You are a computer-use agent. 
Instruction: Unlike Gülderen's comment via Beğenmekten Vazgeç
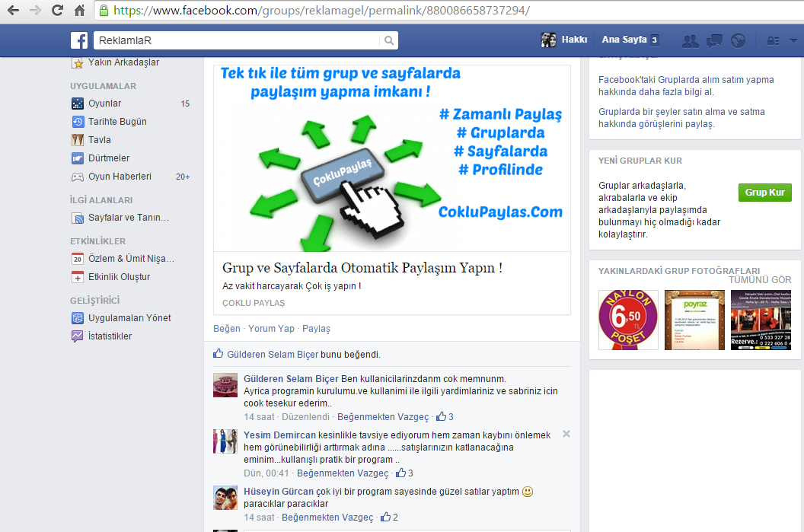(383, 417)
